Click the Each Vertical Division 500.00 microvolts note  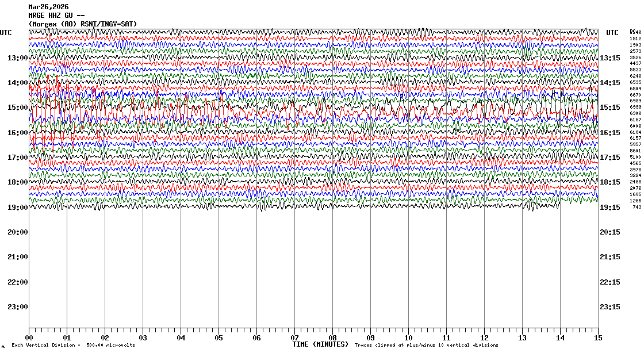(x=73, y=346)
